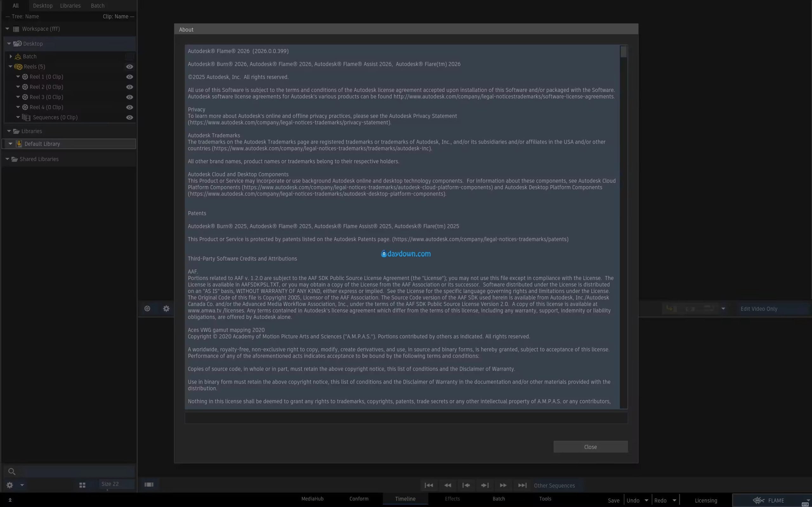Open the Licensing button
This screenshot has height=507, width=812.
tap(706, 500)
